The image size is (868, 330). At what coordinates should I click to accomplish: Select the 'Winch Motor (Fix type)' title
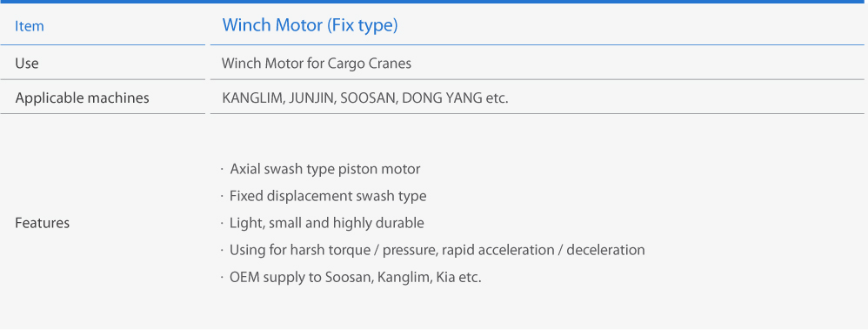click(310, 25)
